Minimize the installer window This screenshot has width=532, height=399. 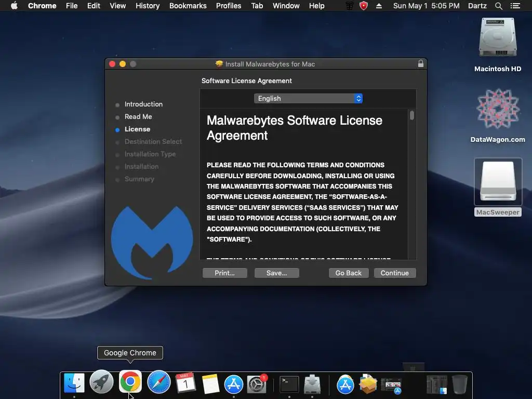pos(123,64)
